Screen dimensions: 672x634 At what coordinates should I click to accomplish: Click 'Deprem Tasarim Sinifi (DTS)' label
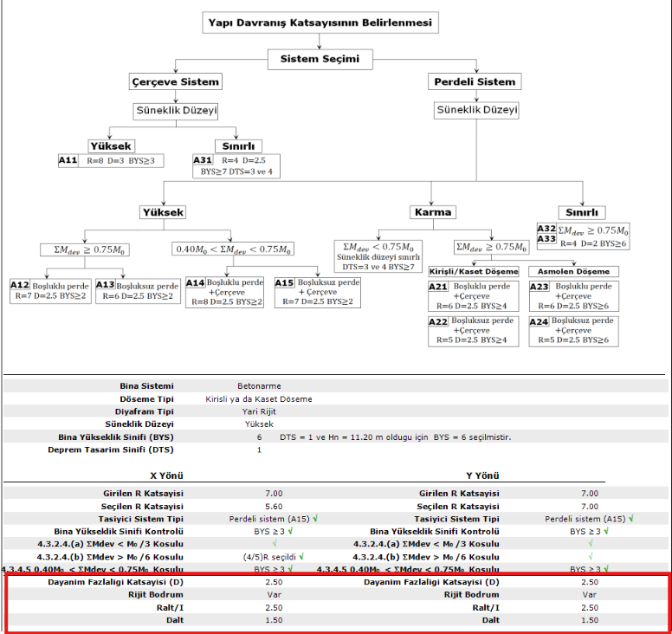click(111, 450)
